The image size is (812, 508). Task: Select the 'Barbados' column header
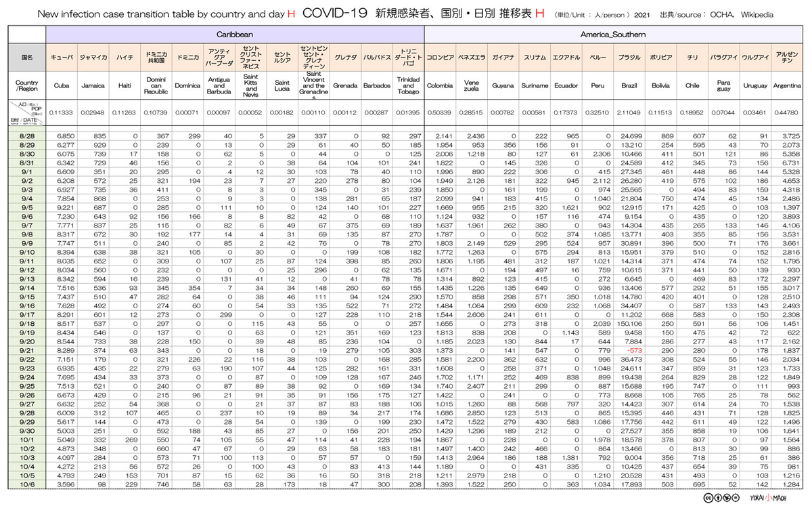coord(376,87)
